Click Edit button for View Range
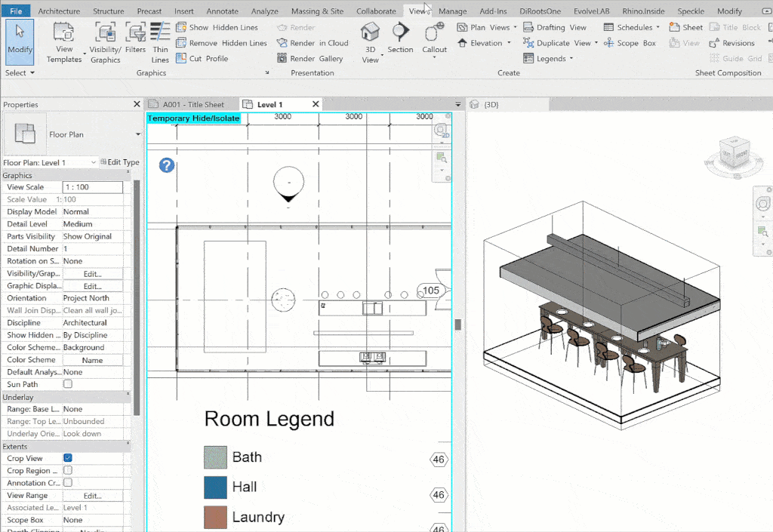Image resolution: width=773 pixels, height=532 pixels. [92, 496]
